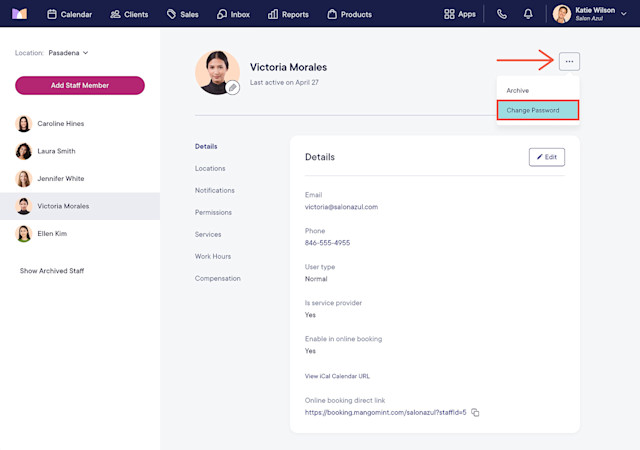Click the Edit button in Details
640x450 pixels.
(x=547, y=157)
